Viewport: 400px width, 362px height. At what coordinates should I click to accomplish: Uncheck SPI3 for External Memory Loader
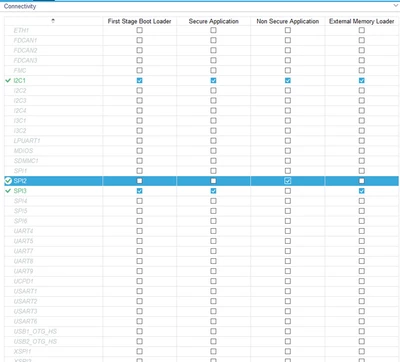point(362,191)
